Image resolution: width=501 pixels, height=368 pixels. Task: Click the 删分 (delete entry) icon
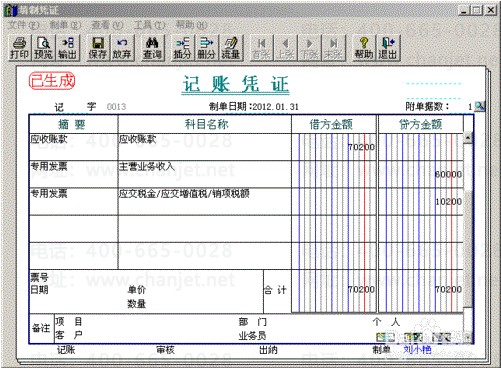207,48
